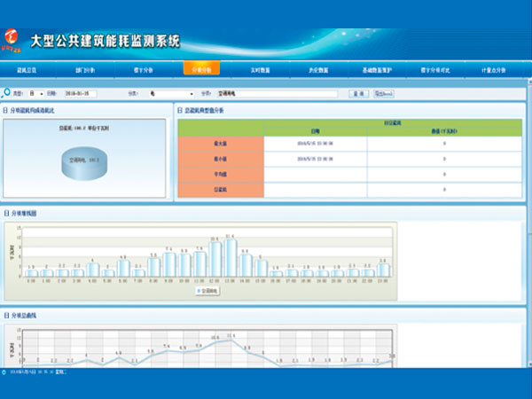532x399 pixels.
Task: Click the 分项柱状图 panel header icon
Action: point(6,214)
